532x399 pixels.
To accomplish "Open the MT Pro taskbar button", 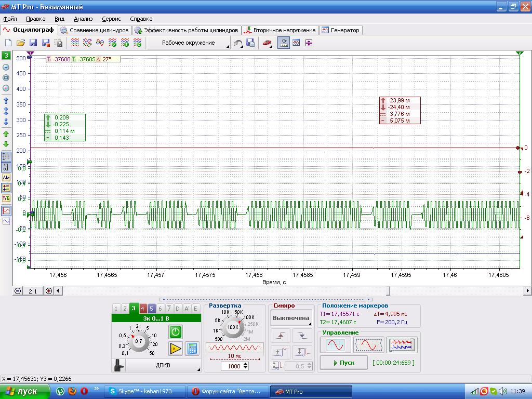I will pyautogui.click(x=311, y=392).
